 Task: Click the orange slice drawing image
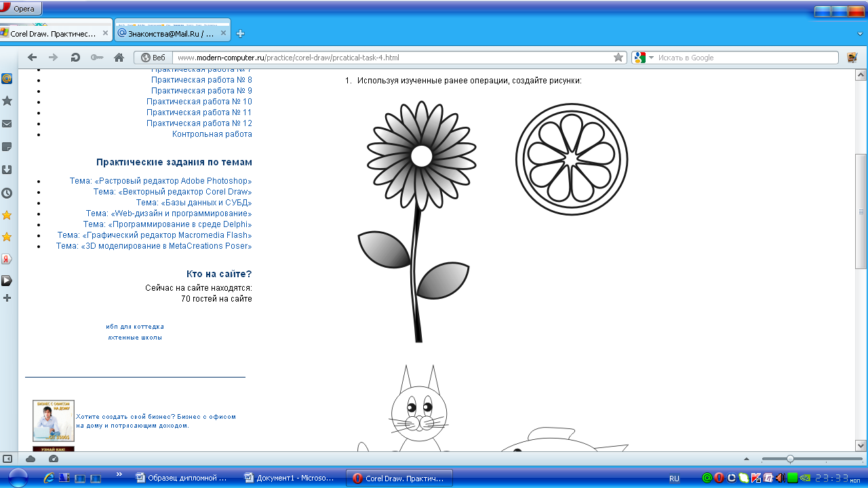(572, 159)
